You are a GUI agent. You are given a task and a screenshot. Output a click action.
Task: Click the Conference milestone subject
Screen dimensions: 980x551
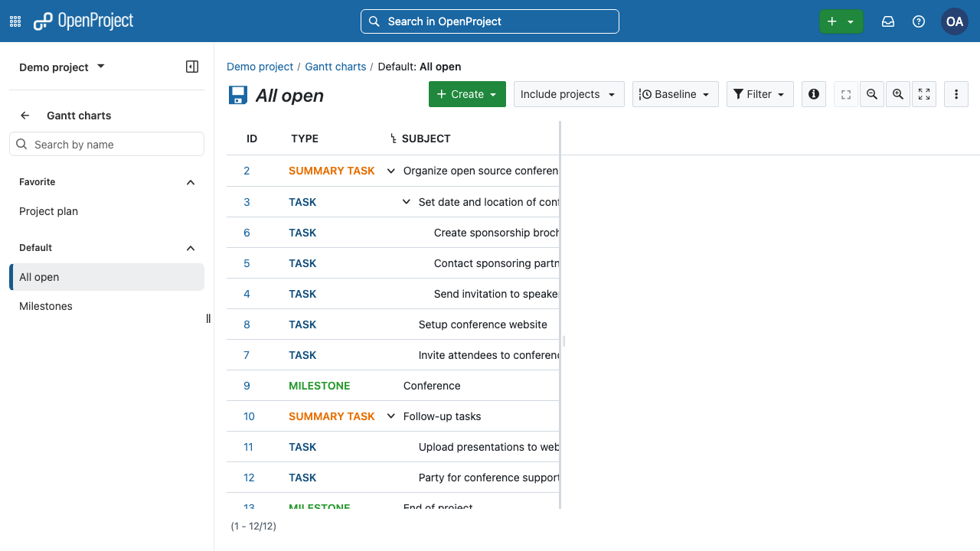point(432,386)
